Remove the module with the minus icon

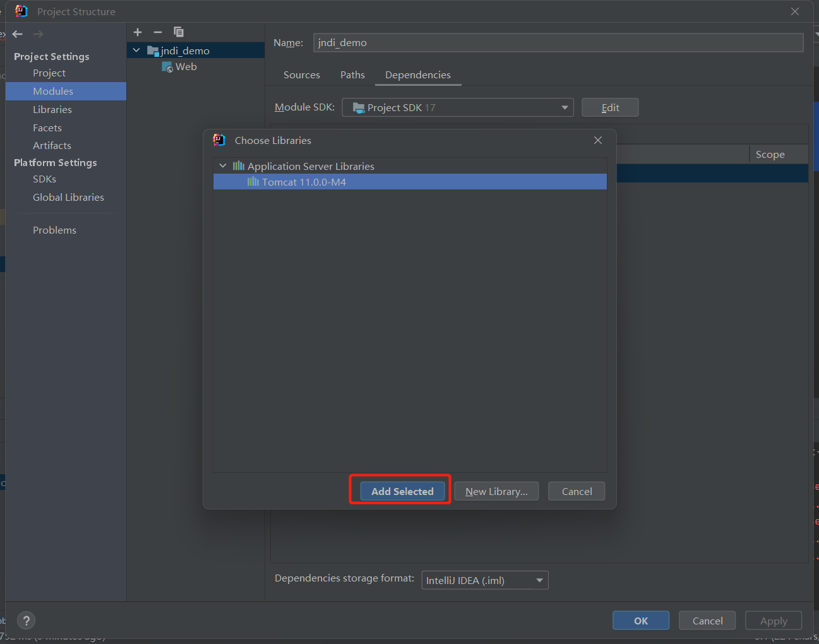(158, 32)
